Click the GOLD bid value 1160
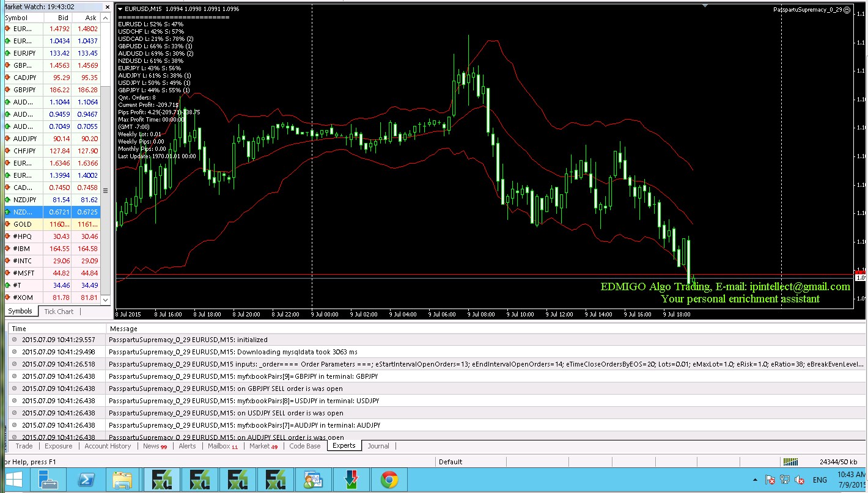The height and width of the screenshot is (493, 868). click(x=59, y=224)
